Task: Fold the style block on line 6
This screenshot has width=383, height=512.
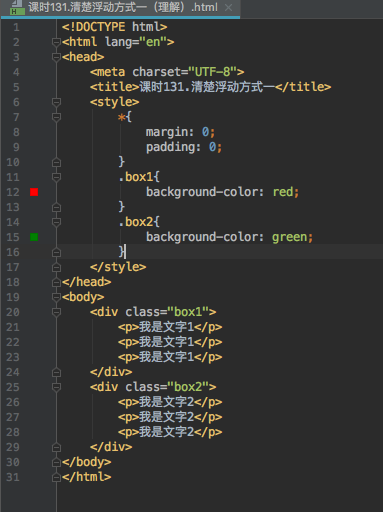Action: pyautogui.click(x=56, y=102)
